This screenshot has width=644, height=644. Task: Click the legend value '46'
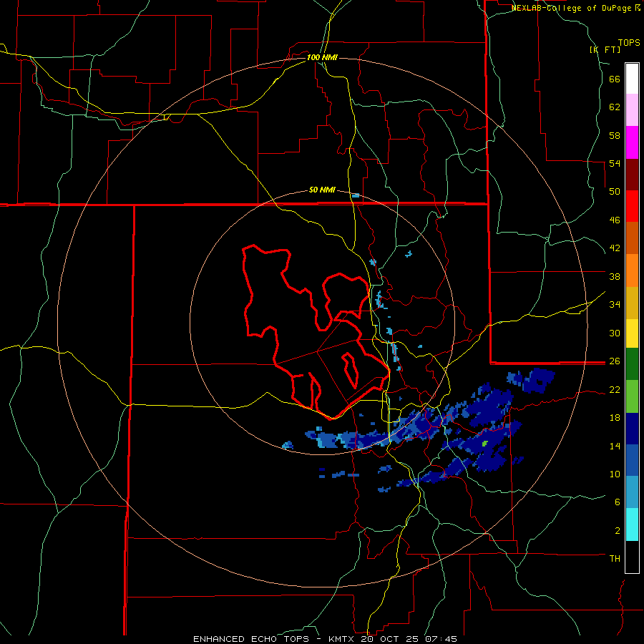(615, 220)
